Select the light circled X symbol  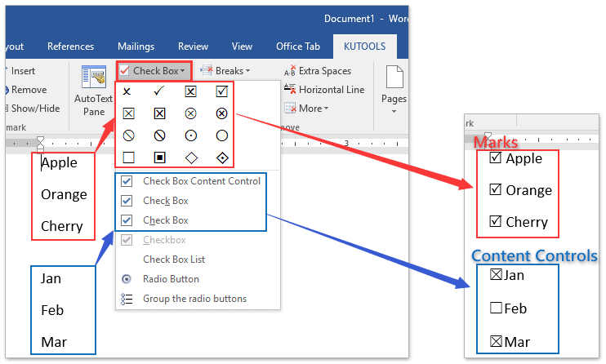(190, 113)
